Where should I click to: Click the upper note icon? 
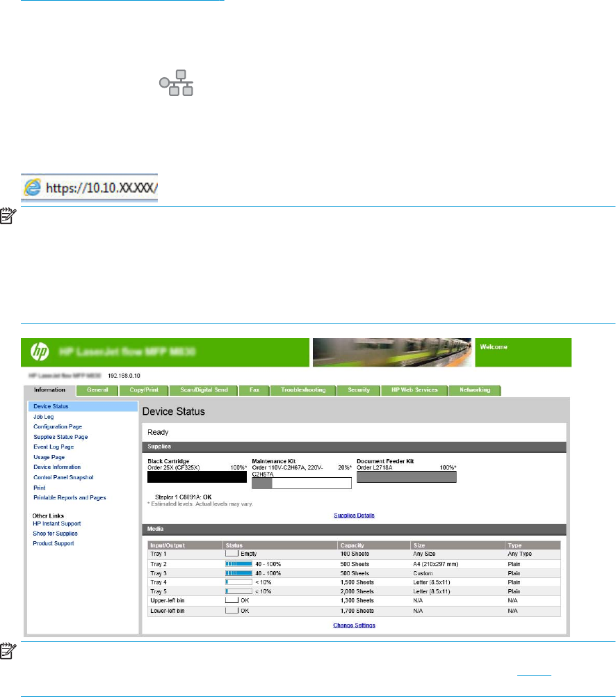tap(8, 216)
